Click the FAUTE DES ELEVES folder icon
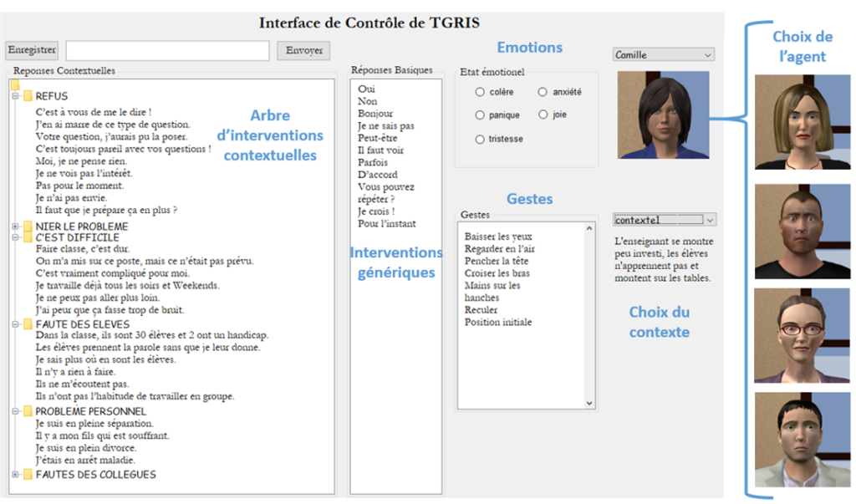The width and height of the screenshot is (856, 504). (28, 323)
